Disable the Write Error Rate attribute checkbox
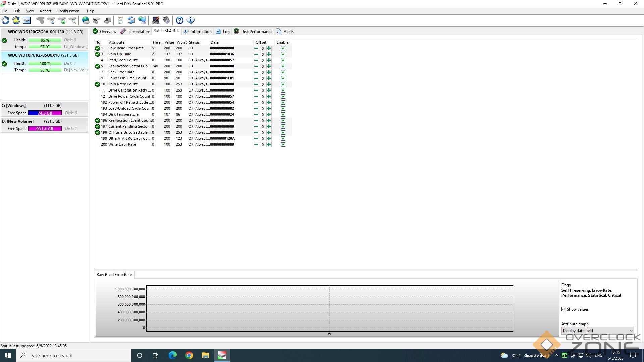 tap(283, 145)
